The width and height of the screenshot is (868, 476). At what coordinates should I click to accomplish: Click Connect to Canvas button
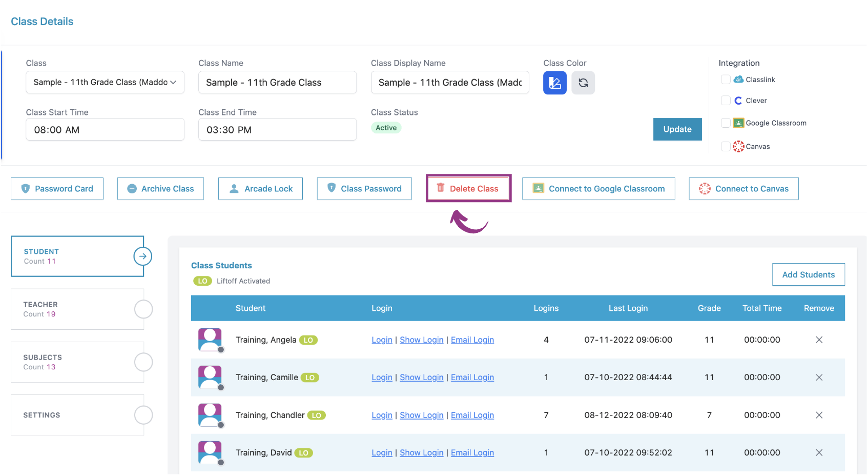(743, 189)
